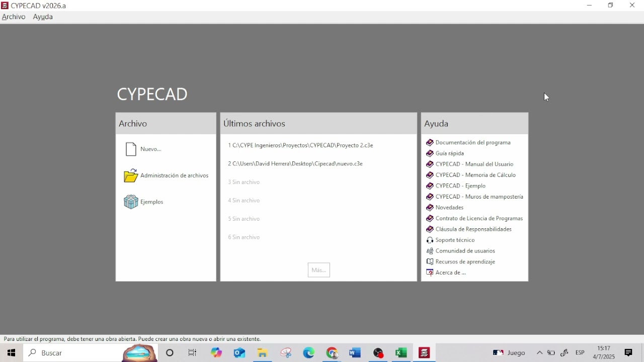Create a new project with Nuevo...
The width and height of the screenshot is (644, 362).
(144, 149)
